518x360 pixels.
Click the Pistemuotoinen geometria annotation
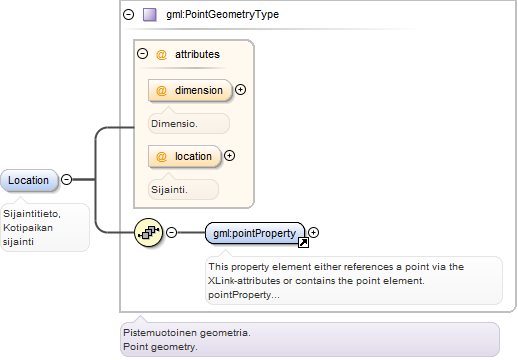pyautogui.click(x=310, y=339)
